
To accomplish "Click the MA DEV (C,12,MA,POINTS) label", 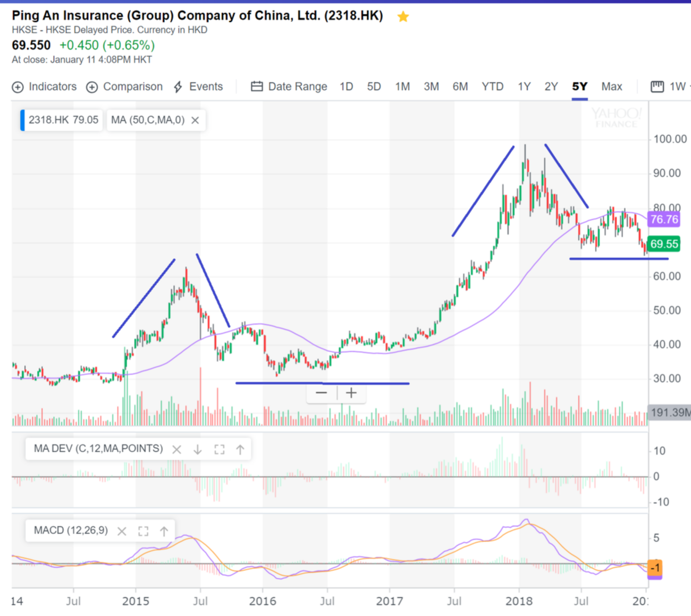I will (x=98, y=449).
